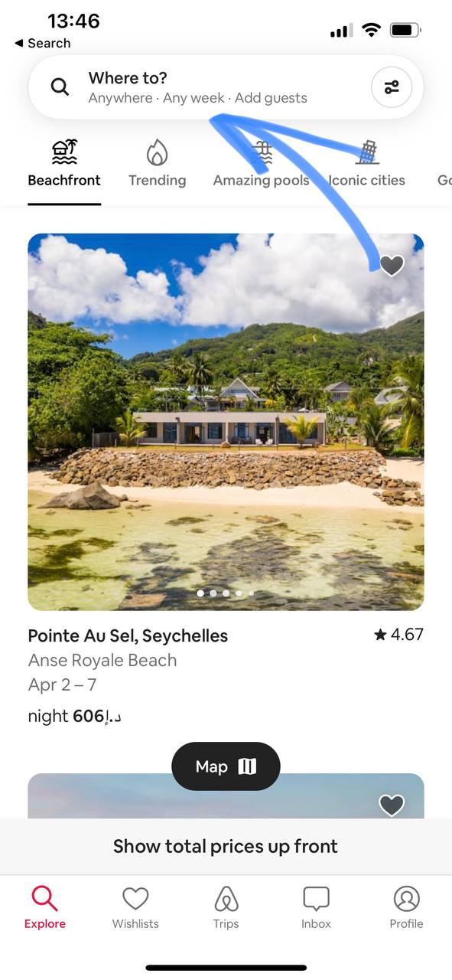
Task: Open Pointe Au Sel, Seychelles listing title
Action: (x=128, y=635)
